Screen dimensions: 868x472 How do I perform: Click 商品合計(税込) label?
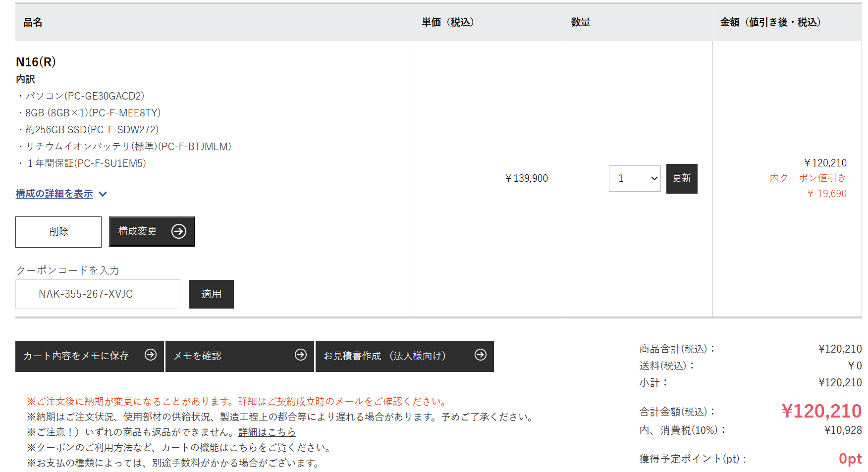(677, 349)
